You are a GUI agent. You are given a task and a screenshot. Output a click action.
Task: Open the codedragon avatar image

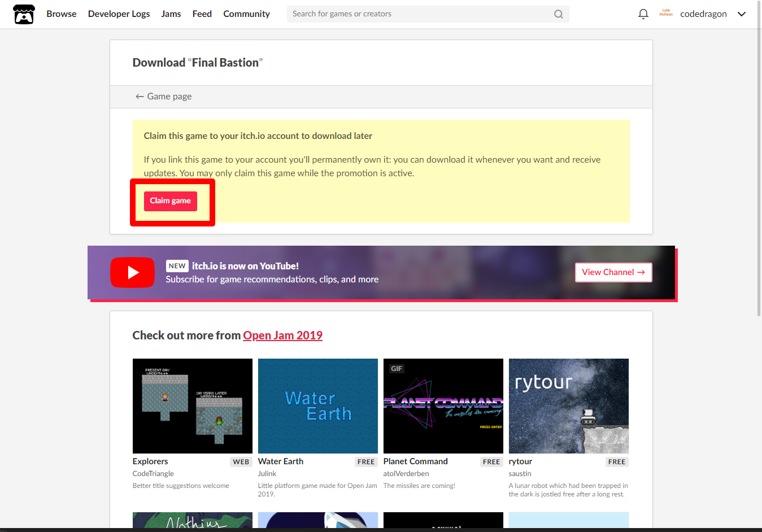(x=666, y=14)
